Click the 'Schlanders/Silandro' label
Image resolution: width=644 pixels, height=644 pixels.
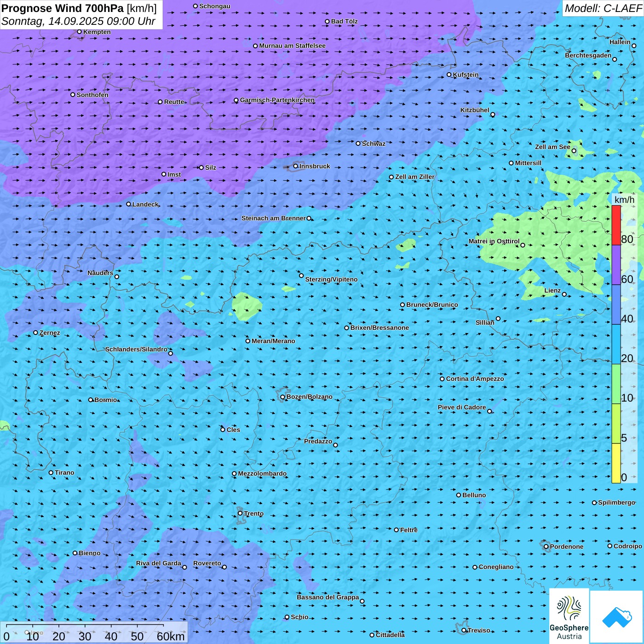click(136, 349)
